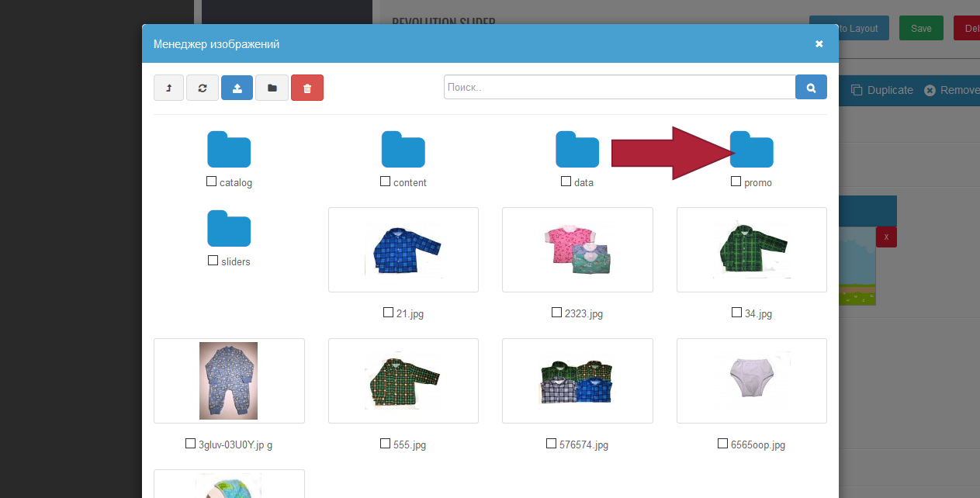980x498 pixels.
Task: Select the 555.jpg checkbox
Action: point(385,444)
